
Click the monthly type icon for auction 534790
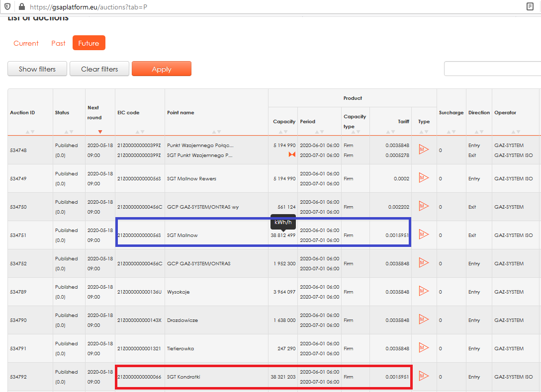(424, 319)
